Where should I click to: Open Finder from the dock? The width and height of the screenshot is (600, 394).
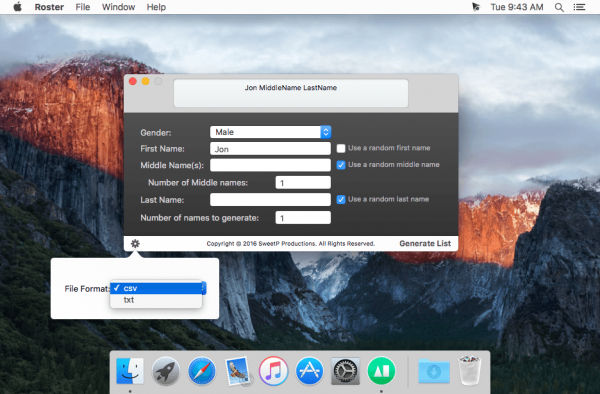pyautogui.click(x=130, y=371)
